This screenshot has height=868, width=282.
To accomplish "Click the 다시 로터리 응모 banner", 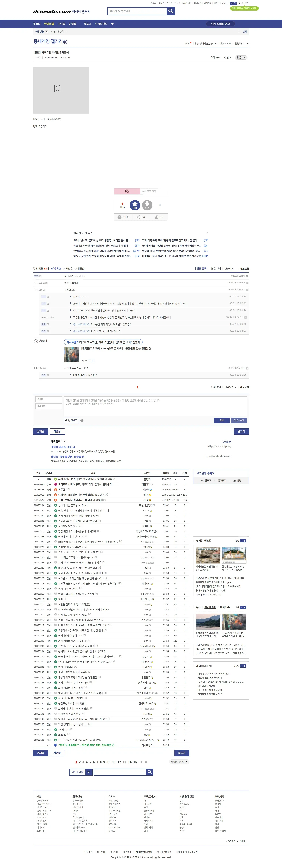I will pos(220,24).
